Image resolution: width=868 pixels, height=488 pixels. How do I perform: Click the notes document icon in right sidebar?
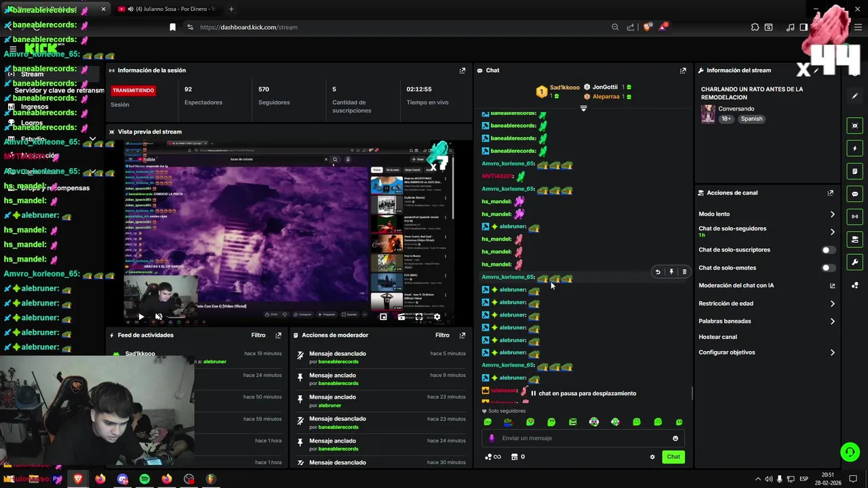click(854, 171)
